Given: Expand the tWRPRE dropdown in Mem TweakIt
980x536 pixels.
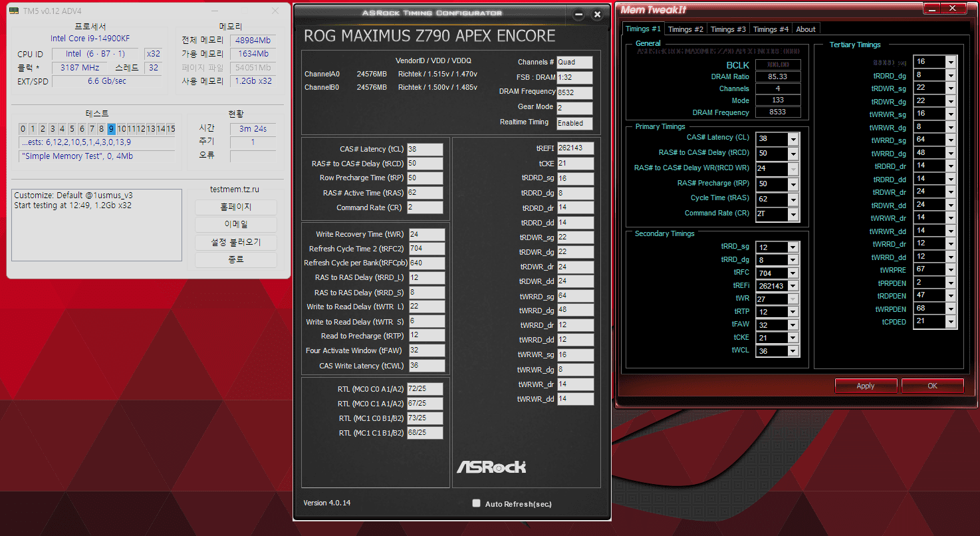Looking at the screenshot, I should pyautogui.click(x=951, y=270).
